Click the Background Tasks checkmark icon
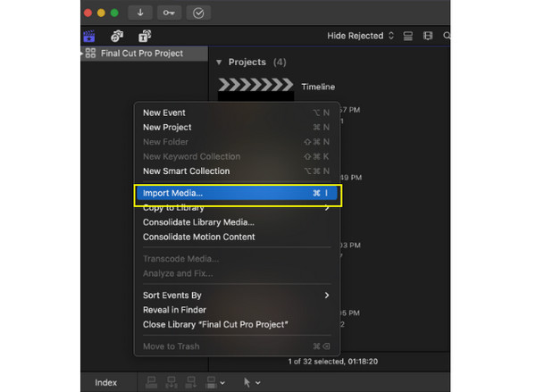 pyautogui.click(x=198, y=13)
